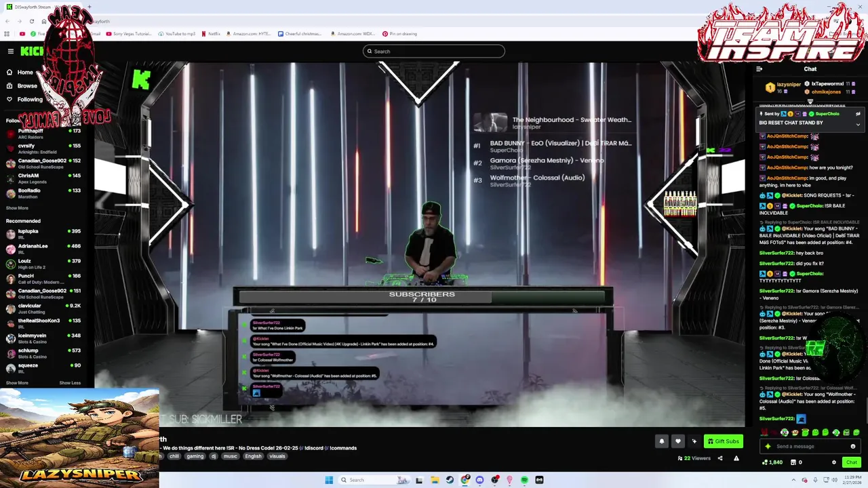Image resolution: width=868 pixels, height=488 pixels.
Task: Select the music stream tag
Action: pos(231,456)
